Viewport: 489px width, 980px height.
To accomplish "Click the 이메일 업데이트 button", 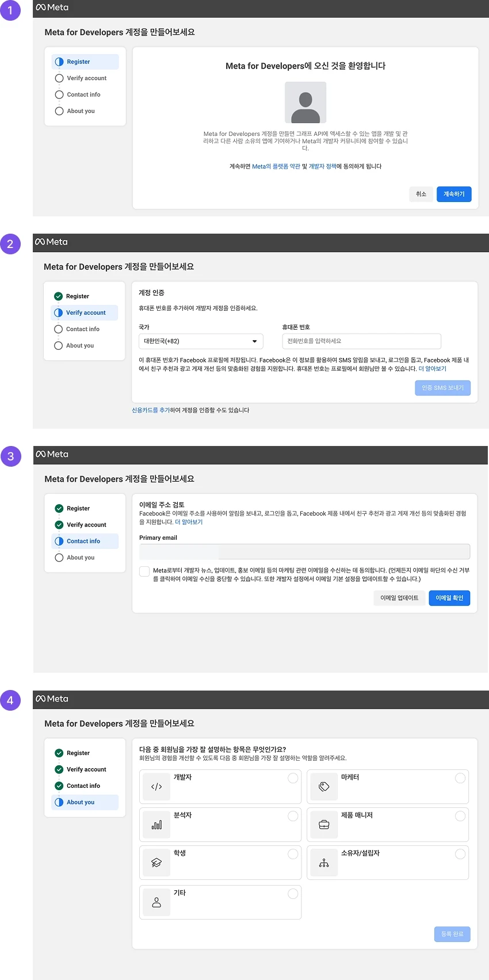I will (399, 598).
